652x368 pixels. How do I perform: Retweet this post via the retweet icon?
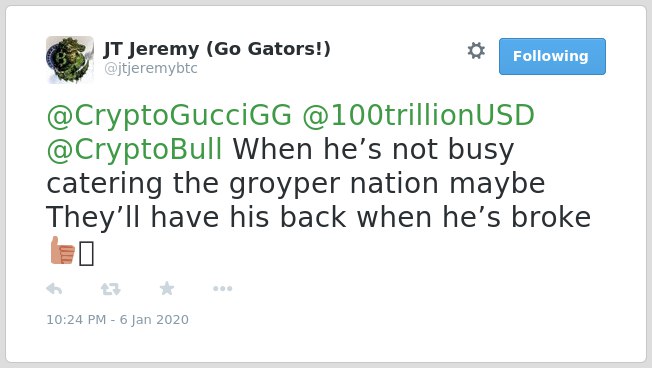[111, 289]
